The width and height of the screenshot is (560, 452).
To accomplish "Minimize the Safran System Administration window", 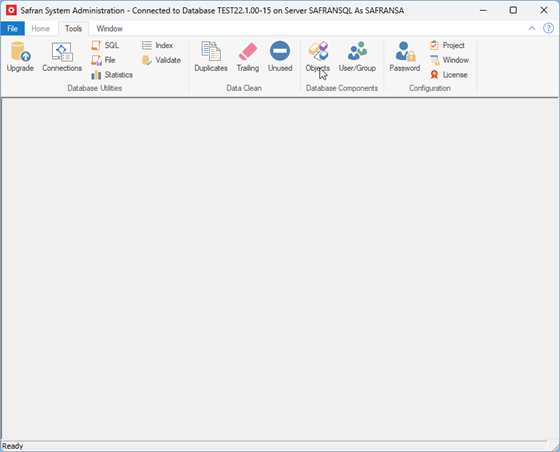I will [483, 10].
